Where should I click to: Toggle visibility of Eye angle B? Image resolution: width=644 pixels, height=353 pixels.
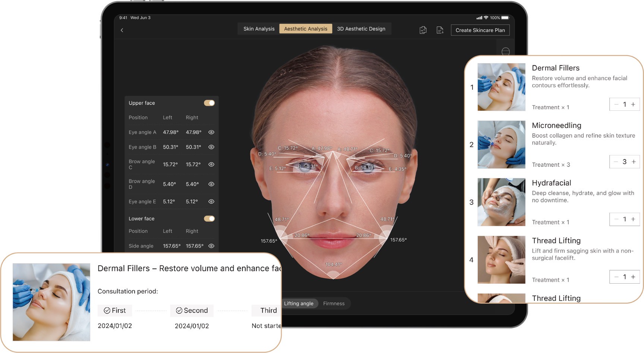pyautogui.click(x=211, y=147)
